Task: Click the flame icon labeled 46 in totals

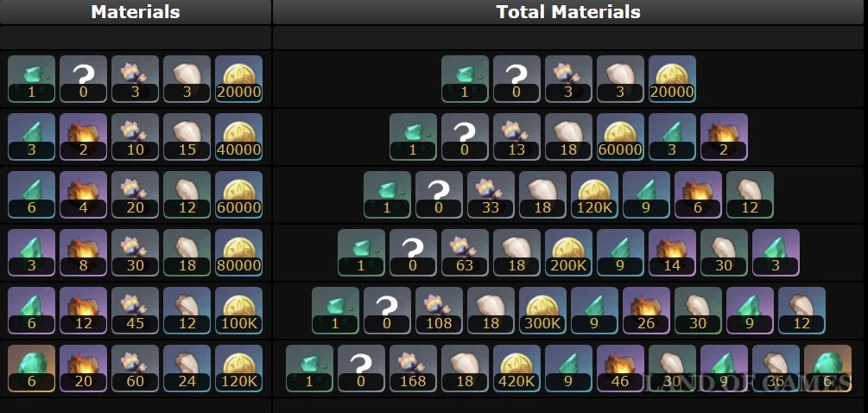Action: (x=620, y=368)
